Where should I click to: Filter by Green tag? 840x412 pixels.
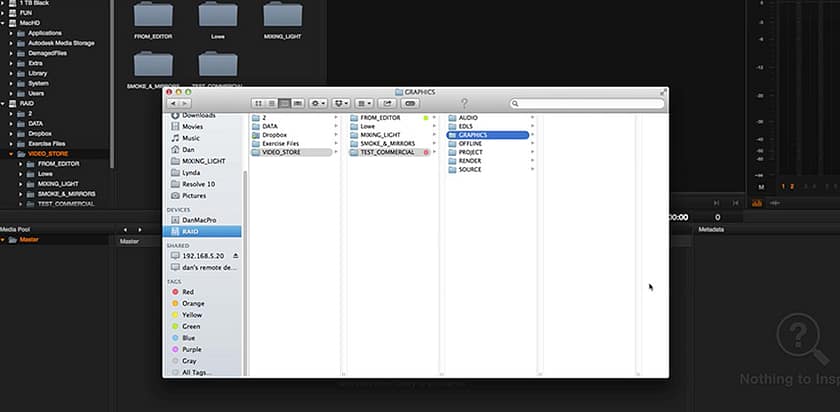point(185,326)
